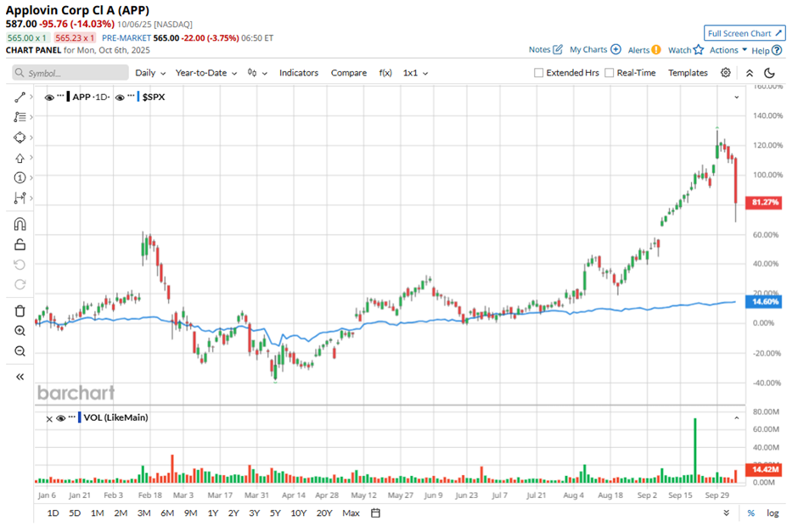Open the Daily frequency dropdown
The image size is (798, 532).
150,73
